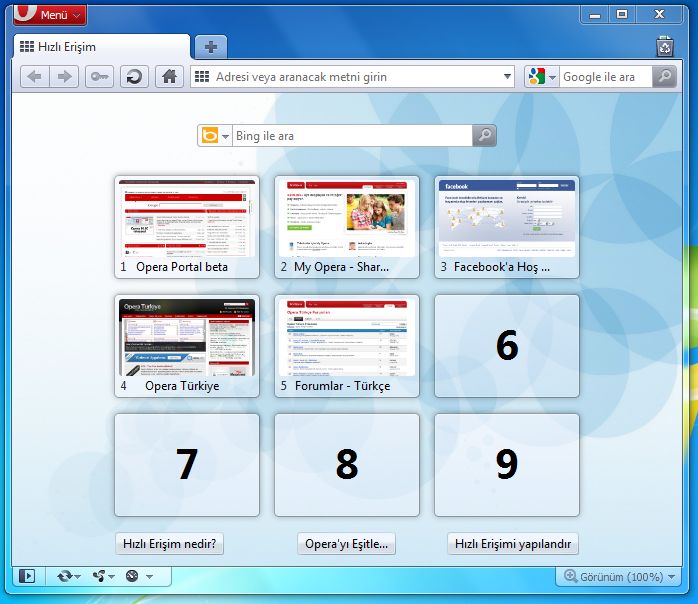Click 'Hızlı Erişimi yapılandır' button
The width and height of the screenshot is (698, 604).
(513, 544)
